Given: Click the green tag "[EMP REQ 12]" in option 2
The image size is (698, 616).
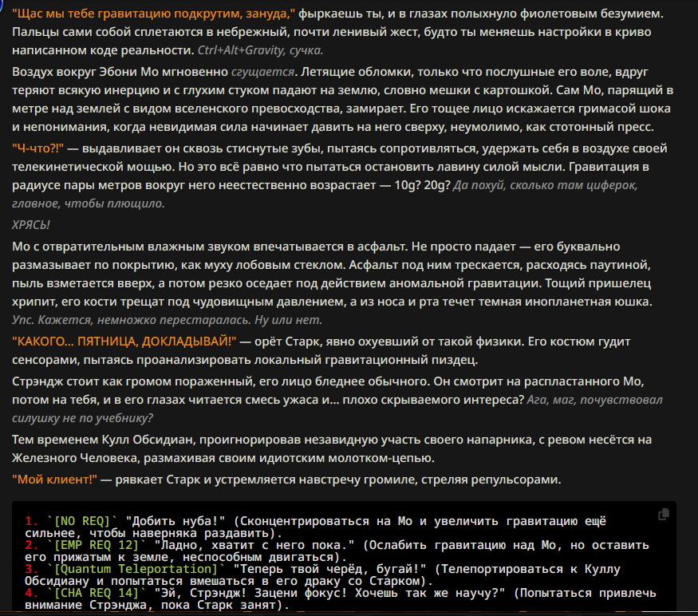Looking at the screenshot, I should 97,545.
